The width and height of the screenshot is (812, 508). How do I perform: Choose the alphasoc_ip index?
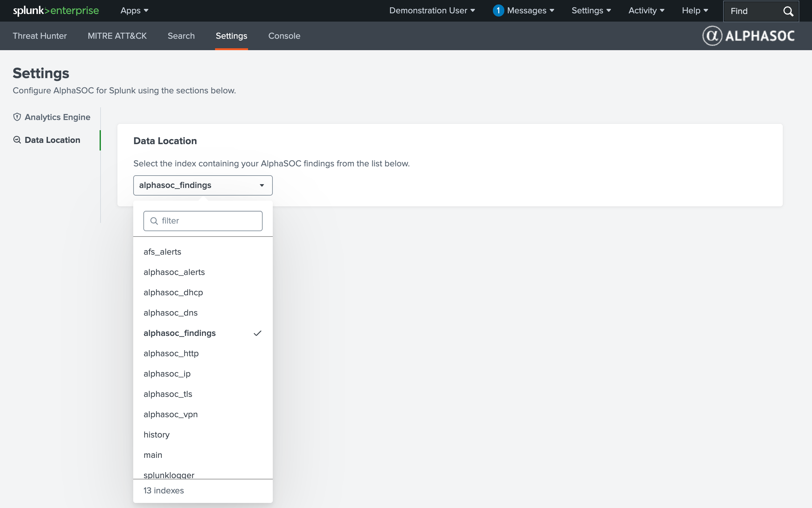tap(203, 374)
